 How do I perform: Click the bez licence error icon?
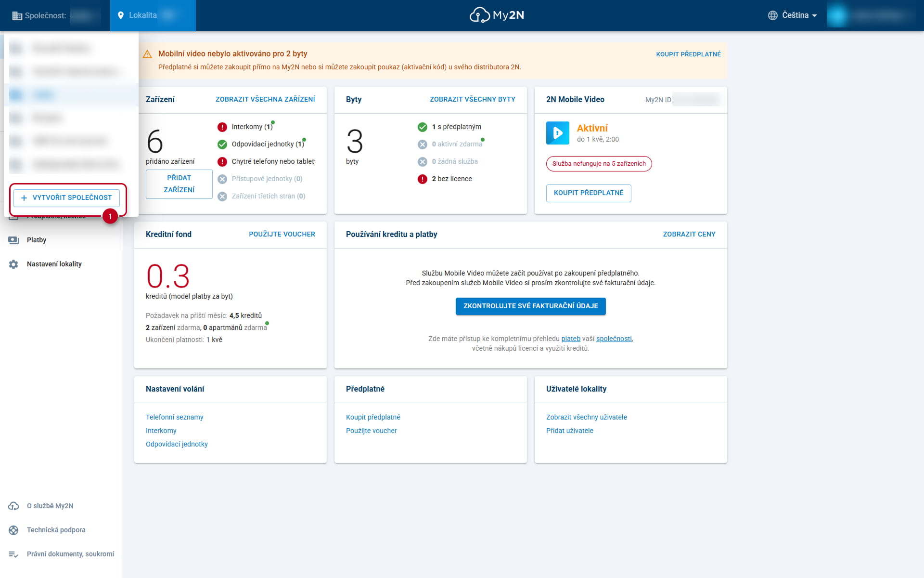click(x=423, y=179)
